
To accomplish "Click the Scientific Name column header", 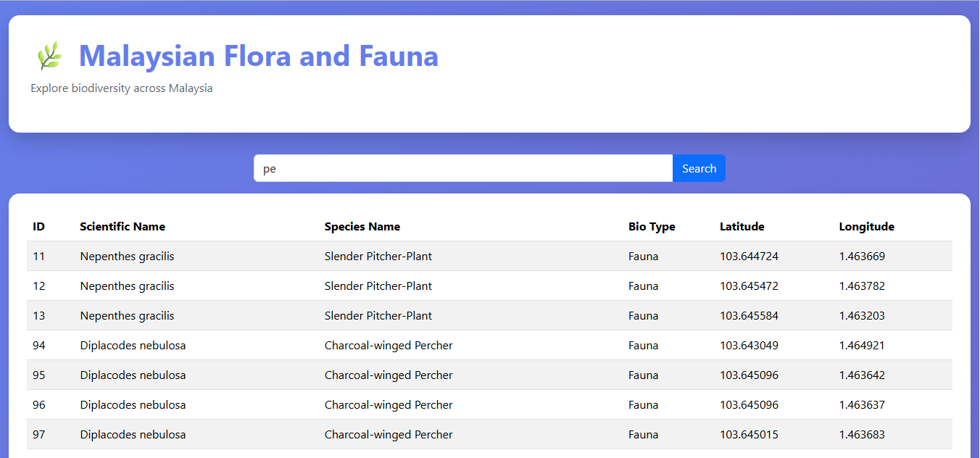I will 122,226.
